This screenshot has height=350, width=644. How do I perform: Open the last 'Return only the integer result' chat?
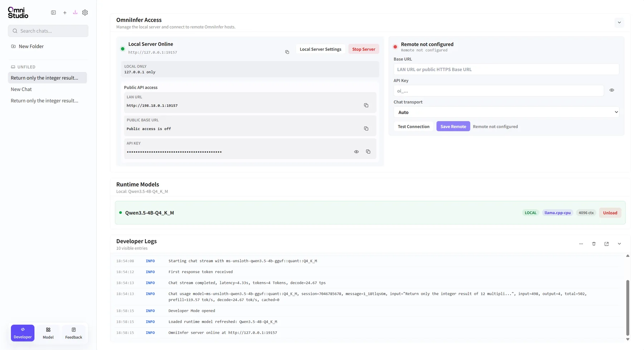click(x=47, y=100)
